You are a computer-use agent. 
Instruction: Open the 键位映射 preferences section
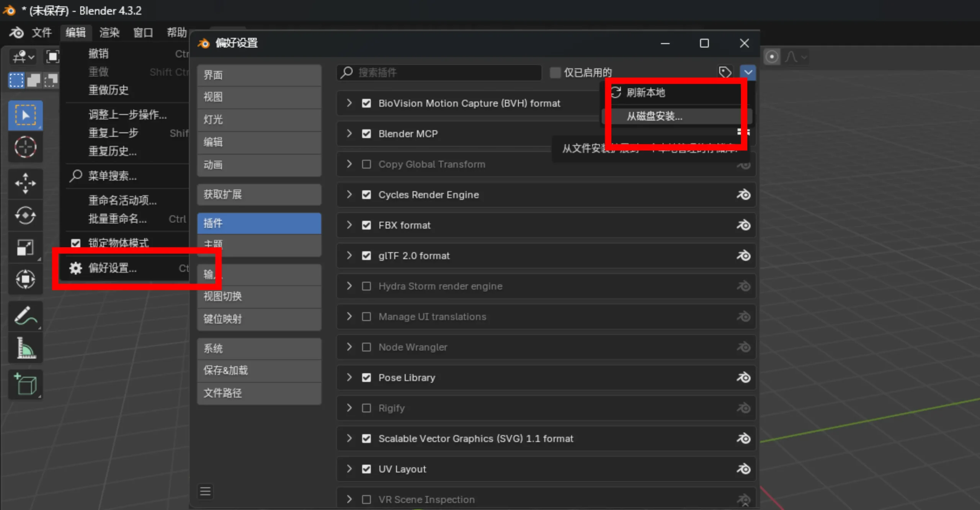(x=259, y=319)
